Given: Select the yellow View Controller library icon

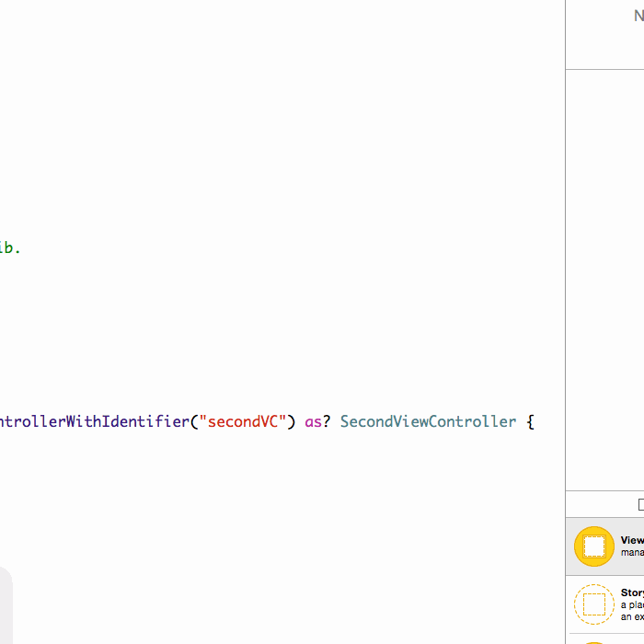Looking at the screenshot, I should [593, 546].
